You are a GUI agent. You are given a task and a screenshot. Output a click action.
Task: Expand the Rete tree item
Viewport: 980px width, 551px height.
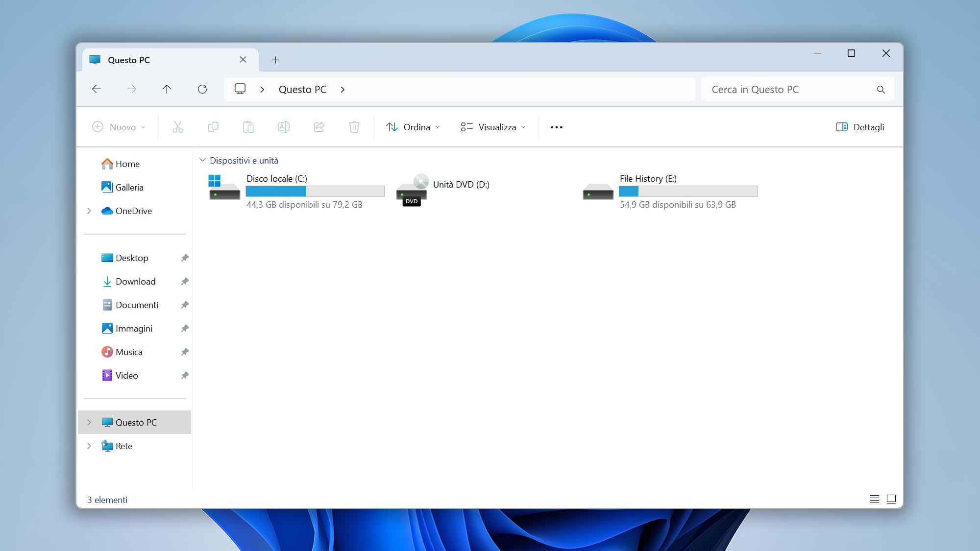point(88,445)
